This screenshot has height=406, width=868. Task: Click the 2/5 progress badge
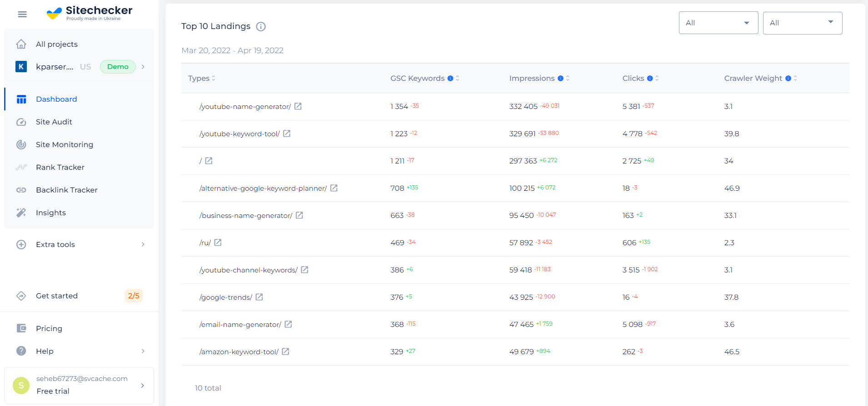[x=134, y=296]
